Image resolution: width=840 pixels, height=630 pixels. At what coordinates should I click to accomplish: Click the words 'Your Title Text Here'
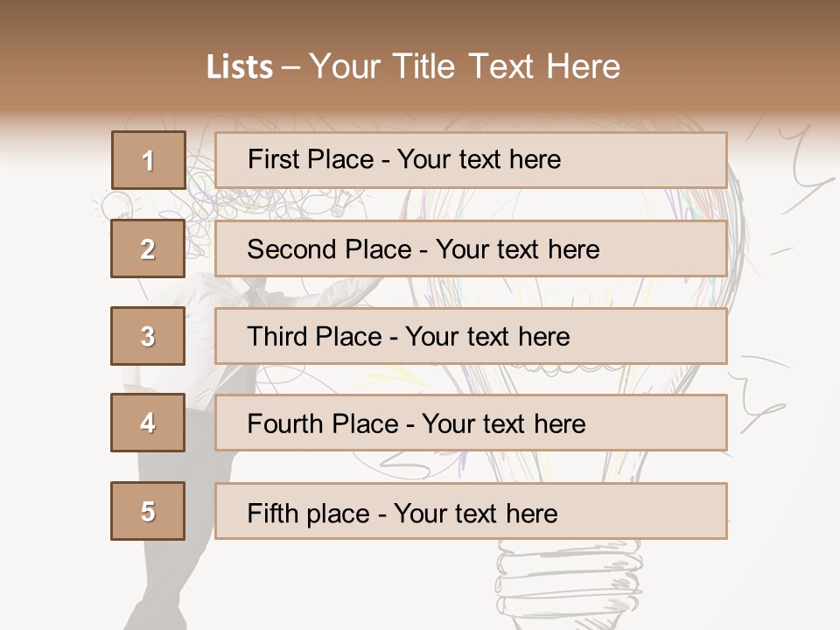(465, 66)
